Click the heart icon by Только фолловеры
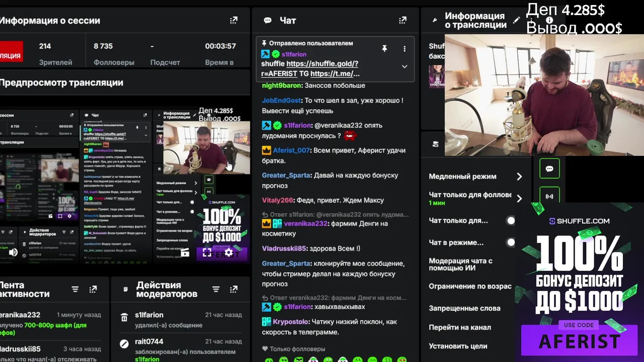 [265, 348]
